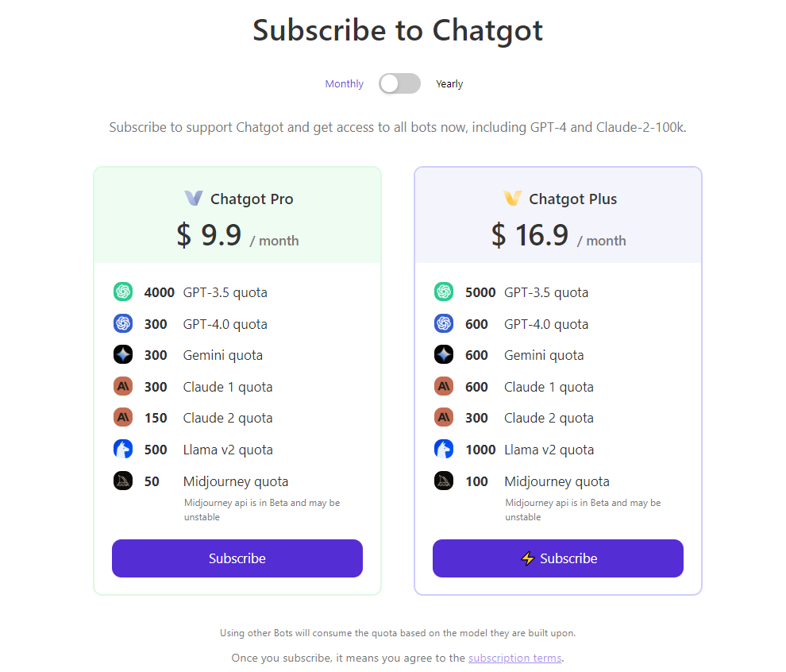Image resolution: width=786 pixels, height=672 pixels.
Task: Click the GPT-4.0 icon in Chatgot Pro
Action: (122, 324)
